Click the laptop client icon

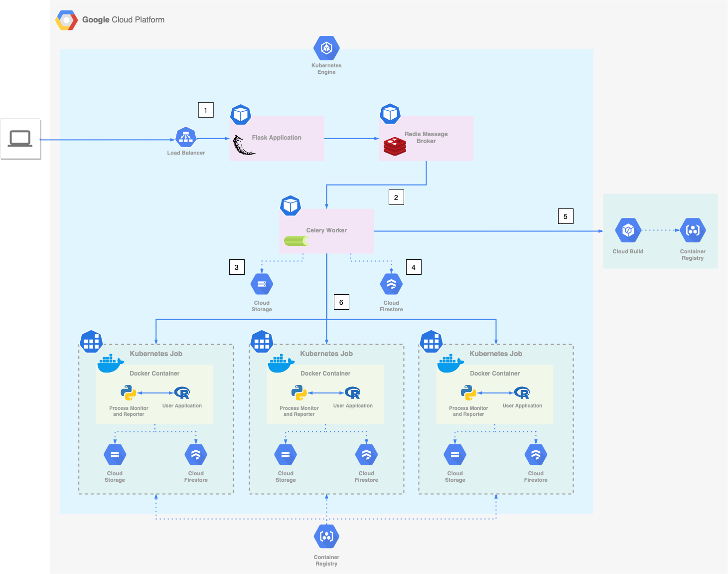click(20, 139)
